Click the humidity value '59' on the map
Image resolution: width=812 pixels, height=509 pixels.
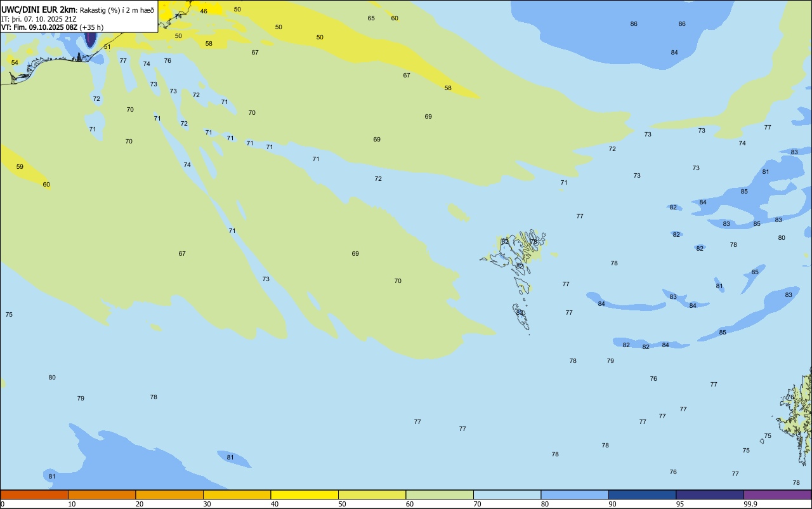click(20, 167)
